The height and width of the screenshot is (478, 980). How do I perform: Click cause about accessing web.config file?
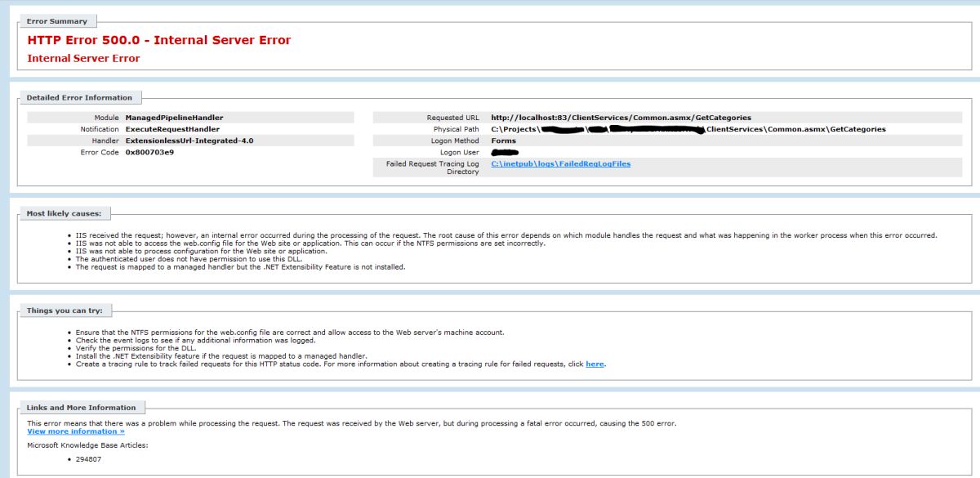(310, 243)
